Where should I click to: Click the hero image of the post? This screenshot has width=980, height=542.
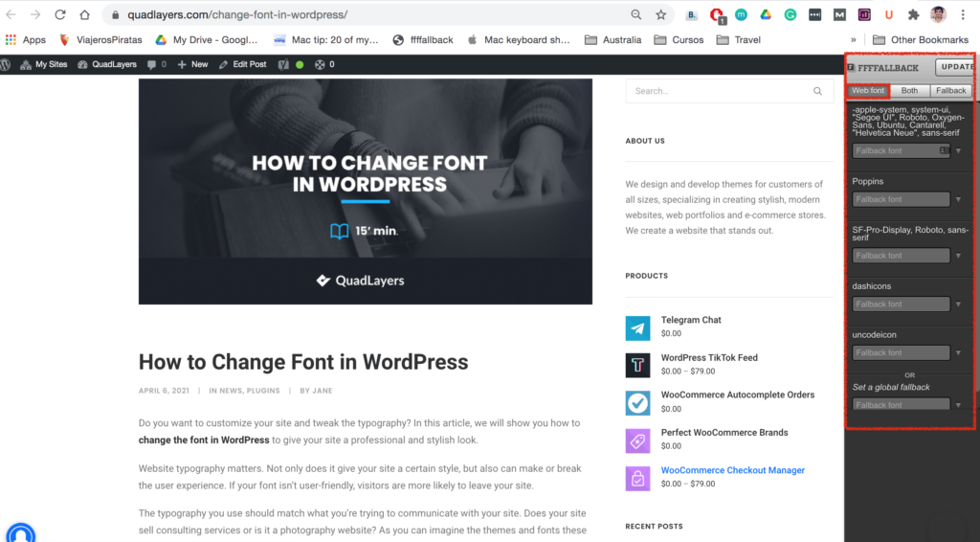tap(365, 192)
